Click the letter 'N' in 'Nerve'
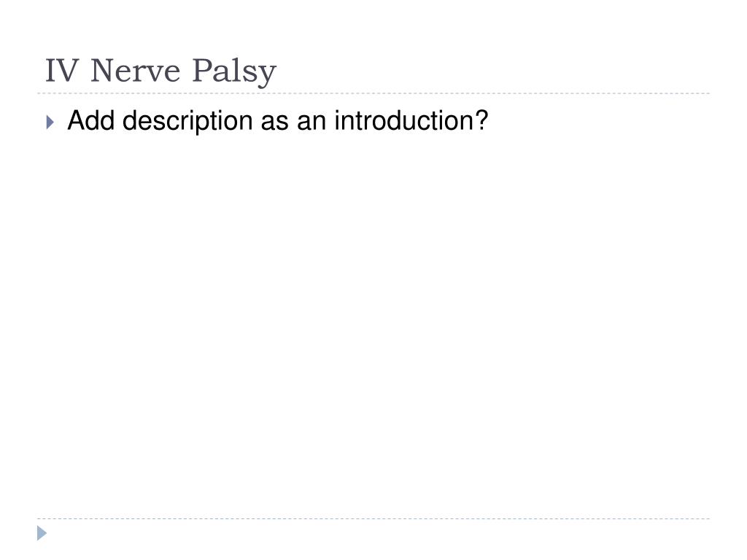This screenshot has height=560, width=747. coord(102,71)
